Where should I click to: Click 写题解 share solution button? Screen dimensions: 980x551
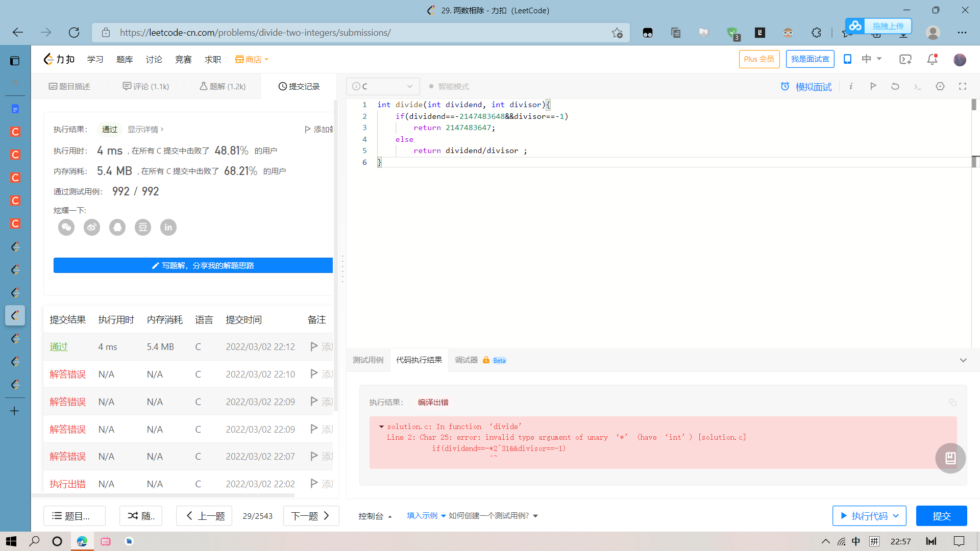pyautogui.click(x=193, y=265)
